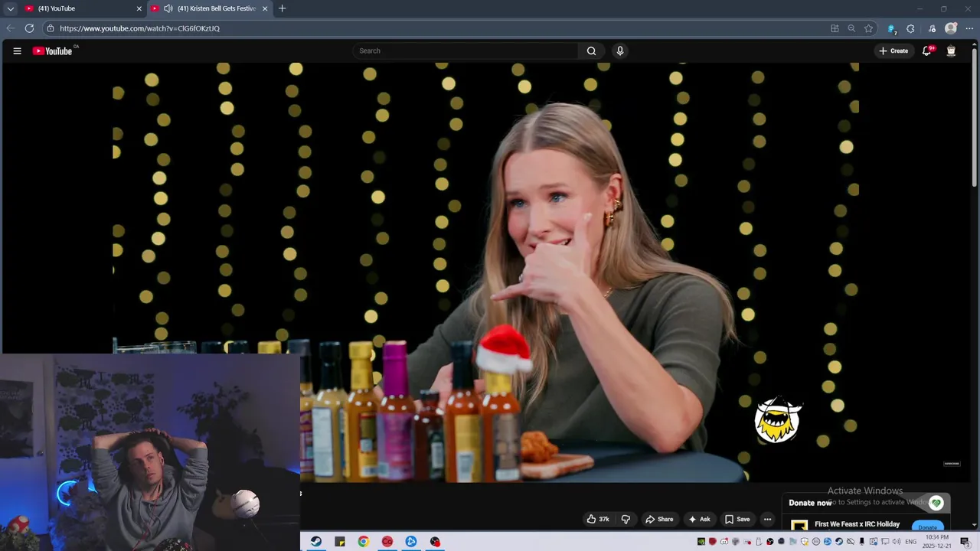Click the YouTube search magnifier button
Viewport: 980px width, 551px height.
point(591,51)
